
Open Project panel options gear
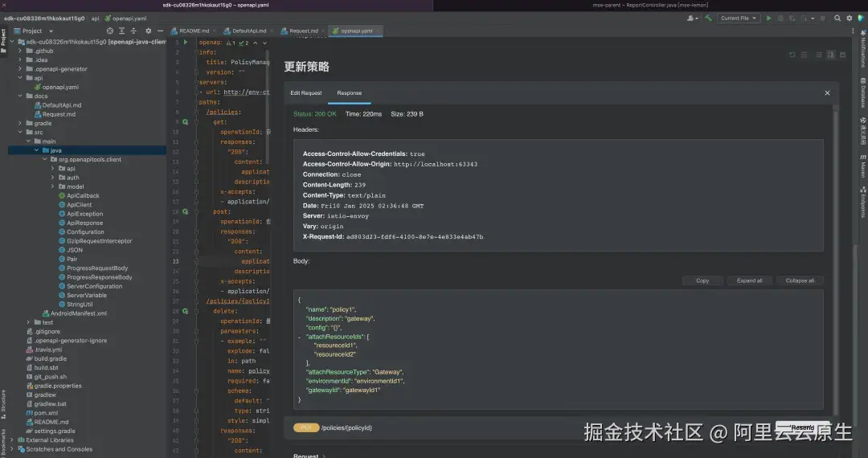[148, 31]
